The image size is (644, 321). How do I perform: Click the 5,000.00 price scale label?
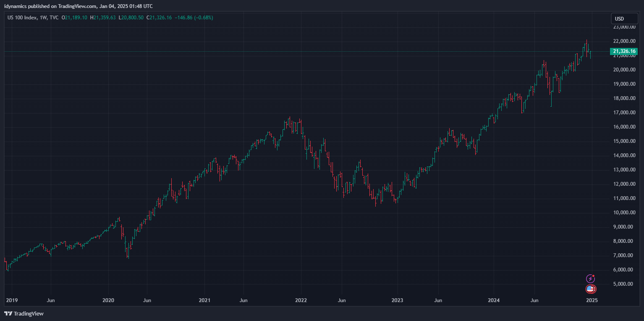(x=624, y=284)
